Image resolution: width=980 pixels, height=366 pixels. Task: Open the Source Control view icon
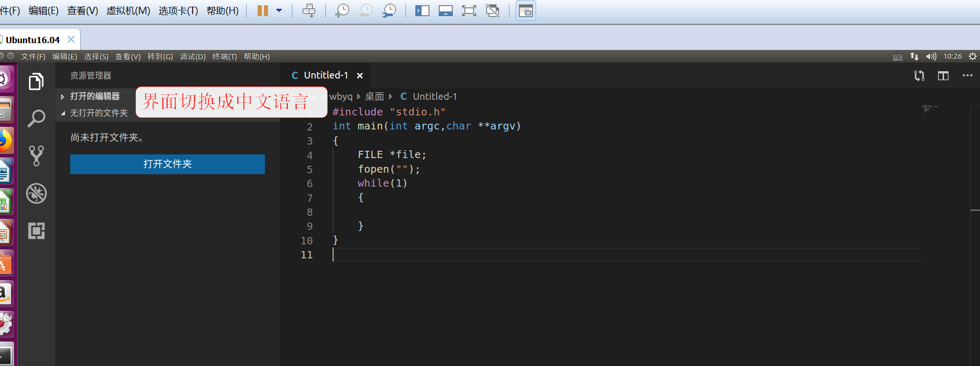click(36, 155)
